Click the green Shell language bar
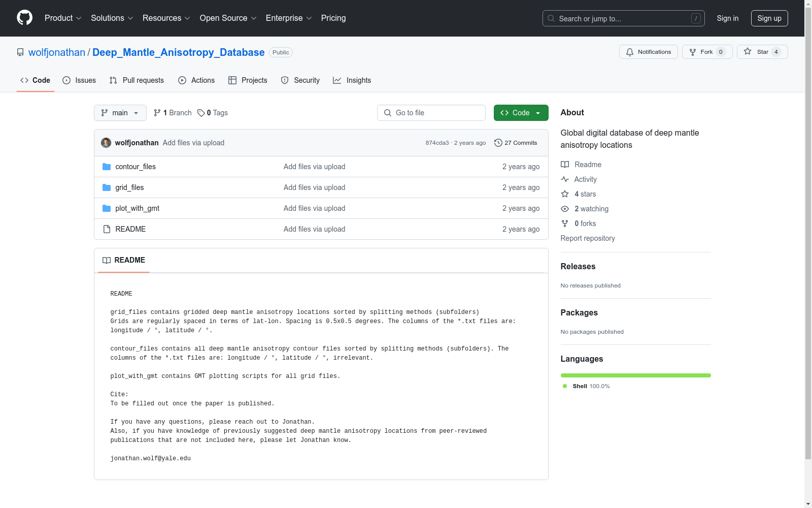Screen dimensions: 812x508 pyautogui.click(x=636, y=375)
